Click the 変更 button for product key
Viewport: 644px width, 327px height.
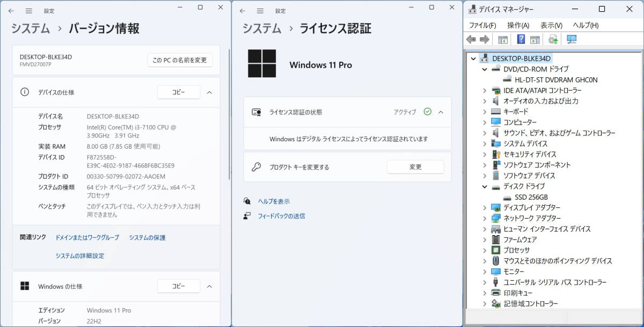415,167
